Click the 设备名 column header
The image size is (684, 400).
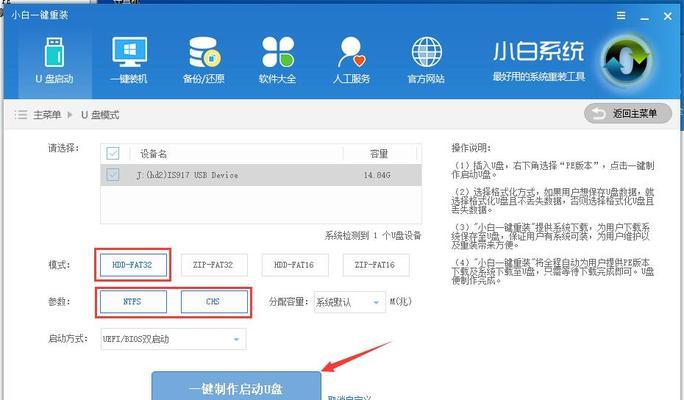(153, 154)
